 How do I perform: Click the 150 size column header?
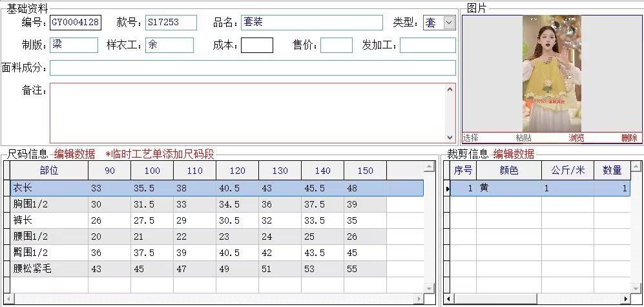tap(366, 171)
